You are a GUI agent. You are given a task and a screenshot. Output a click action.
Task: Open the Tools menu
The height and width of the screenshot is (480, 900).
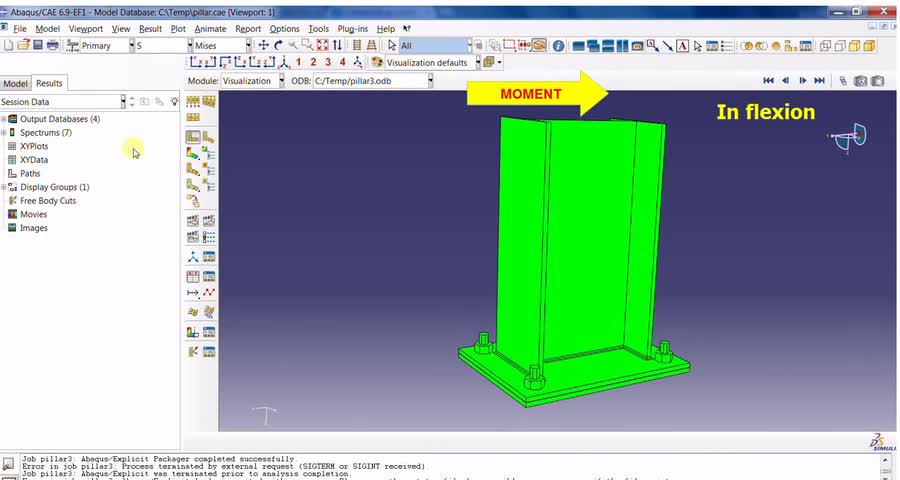click(319, 29)
